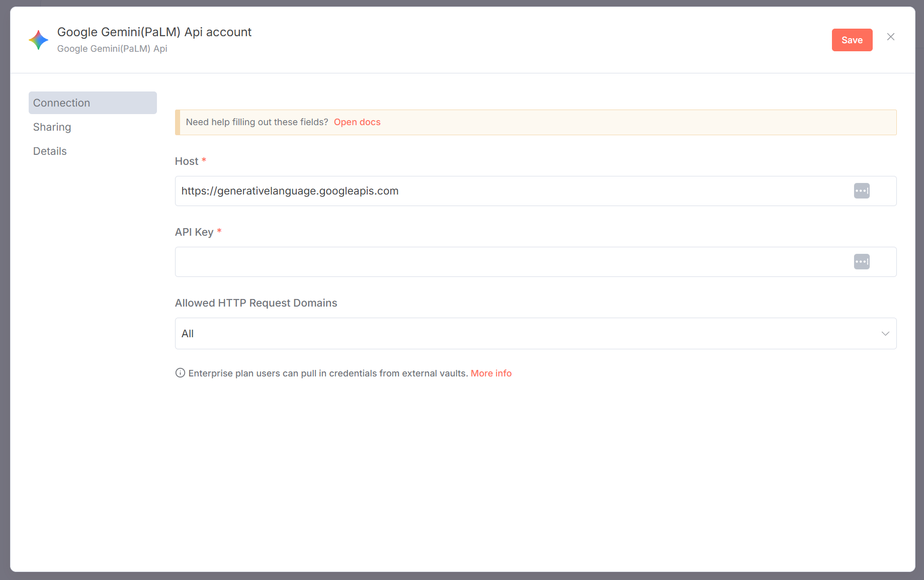
Task: Click the 'Google Gemini(PaLM) Api' subtitle
Action: [x=112, y=49]
